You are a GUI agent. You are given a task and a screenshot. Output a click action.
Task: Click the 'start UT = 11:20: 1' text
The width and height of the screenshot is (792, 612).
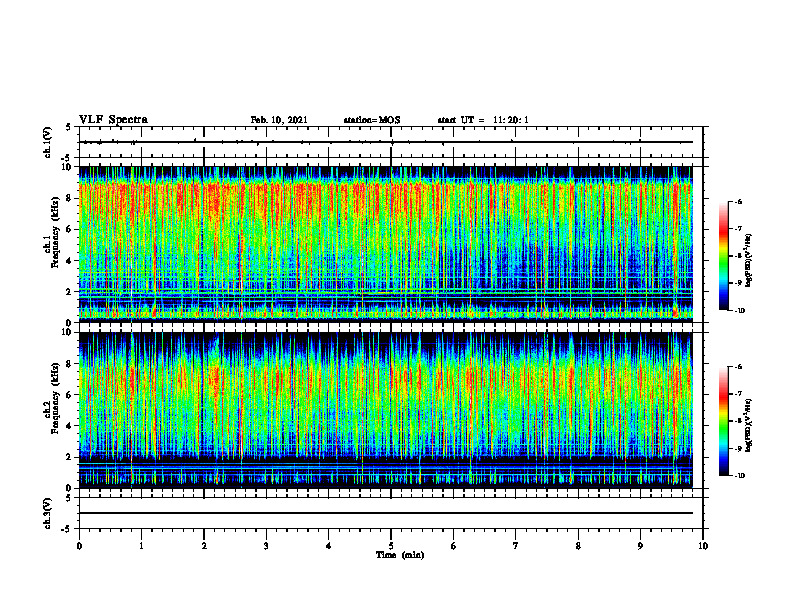click(x=483, y=120)
